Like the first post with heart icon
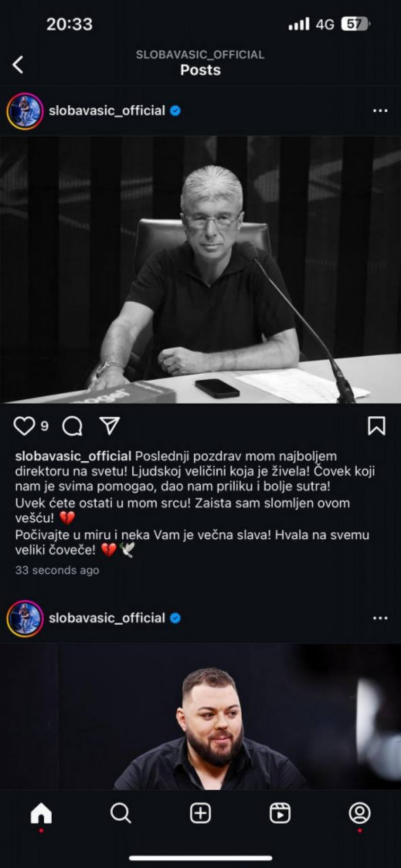This screenshot has height=868, width=401. pos(24,426)
